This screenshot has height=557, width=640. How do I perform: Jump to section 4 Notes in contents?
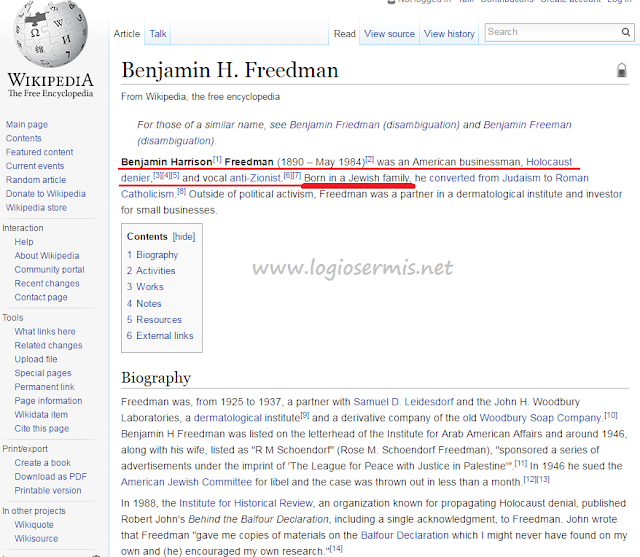click(144, 304)
